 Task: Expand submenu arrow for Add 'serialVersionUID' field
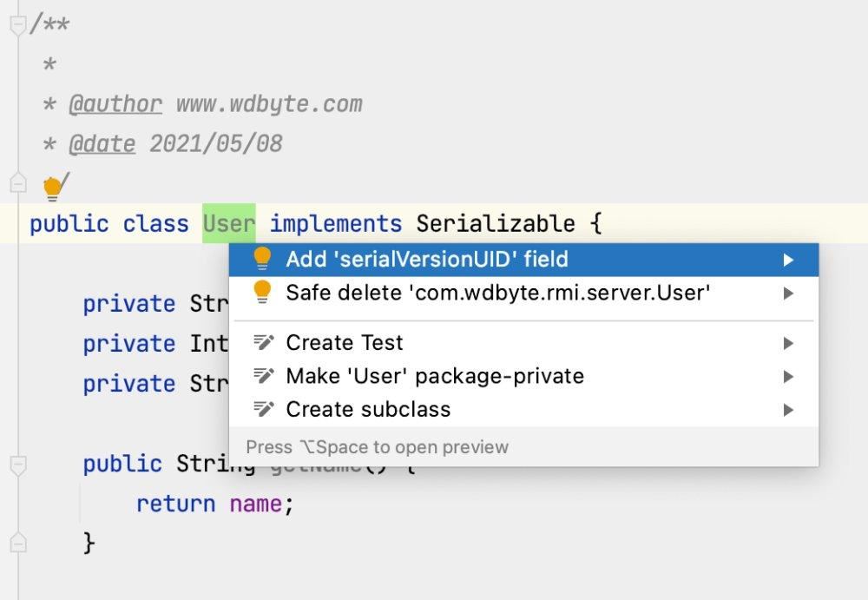pos(788,260)
